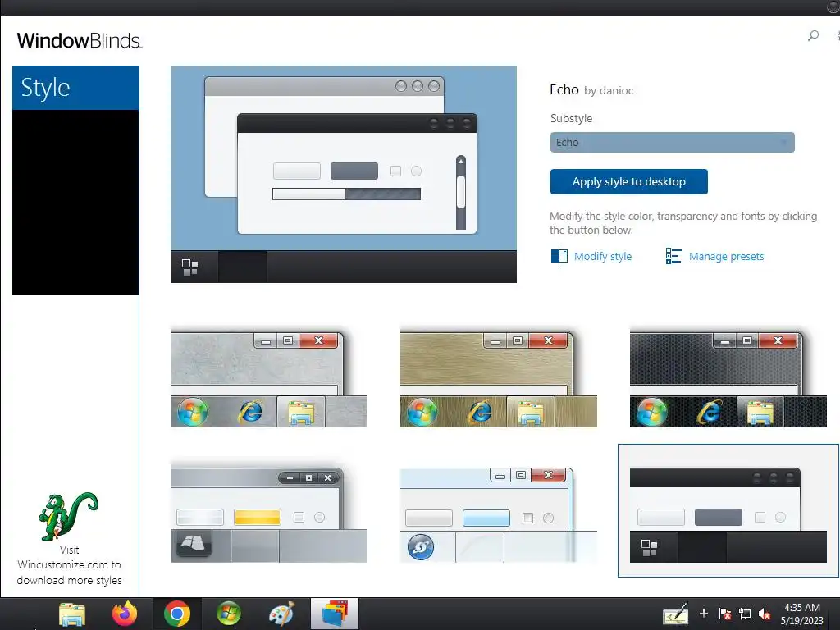Launch Firefox from the taskbar

pos(125,614)
